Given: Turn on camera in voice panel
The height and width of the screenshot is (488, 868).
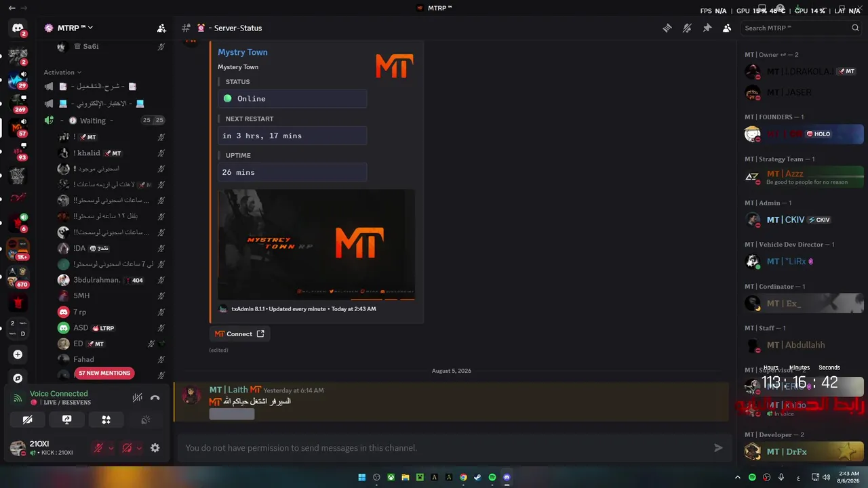Looking at the screenshot, I should click(28, 420).
